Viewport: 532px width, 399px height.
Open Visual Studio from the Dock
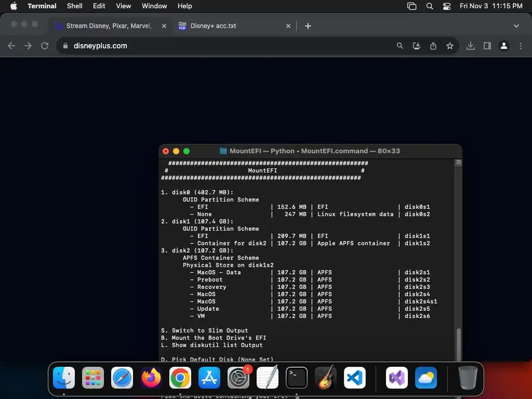(x=397, y=378)
